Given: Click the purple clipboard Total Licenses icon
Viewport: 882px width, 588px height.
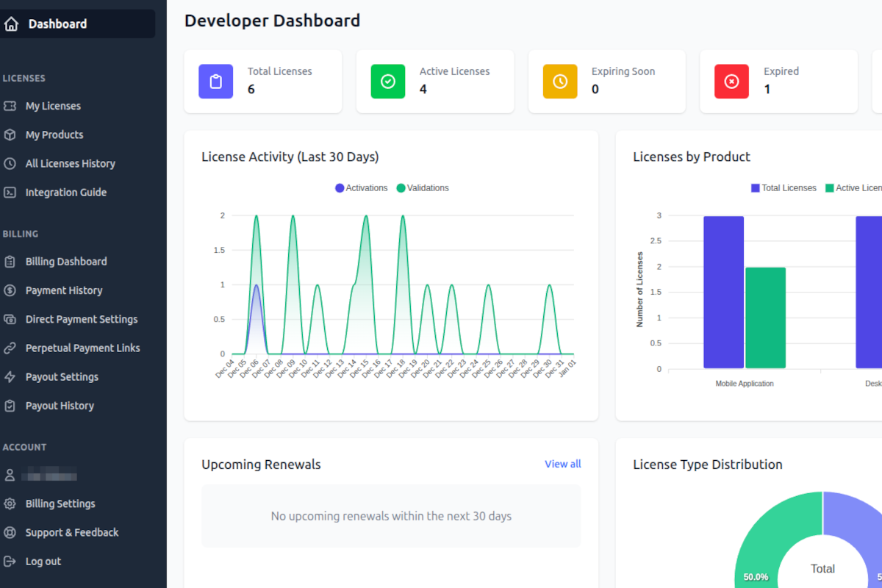Looking at the screenshot, I should (215, 81).
